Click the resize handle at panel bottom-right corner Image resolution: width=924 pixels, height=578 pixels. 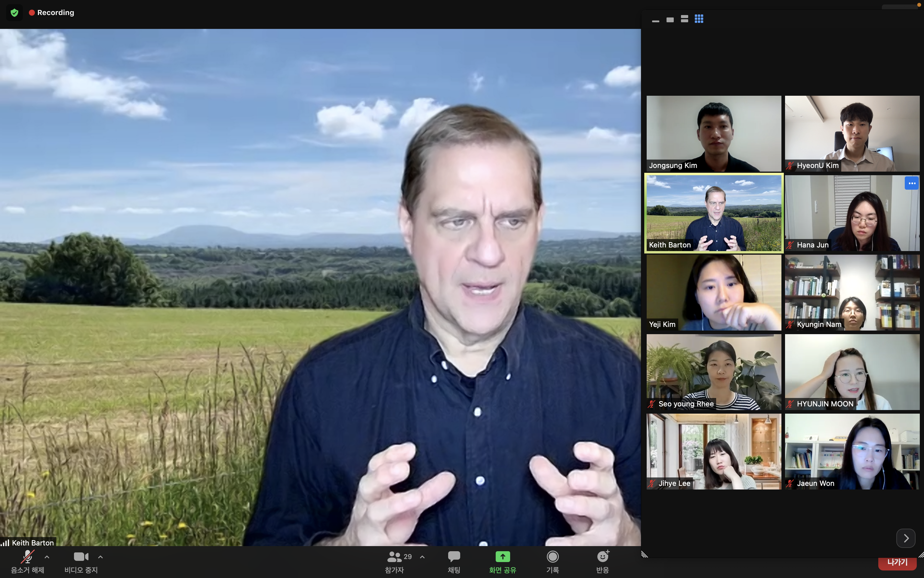coord(921,555)
